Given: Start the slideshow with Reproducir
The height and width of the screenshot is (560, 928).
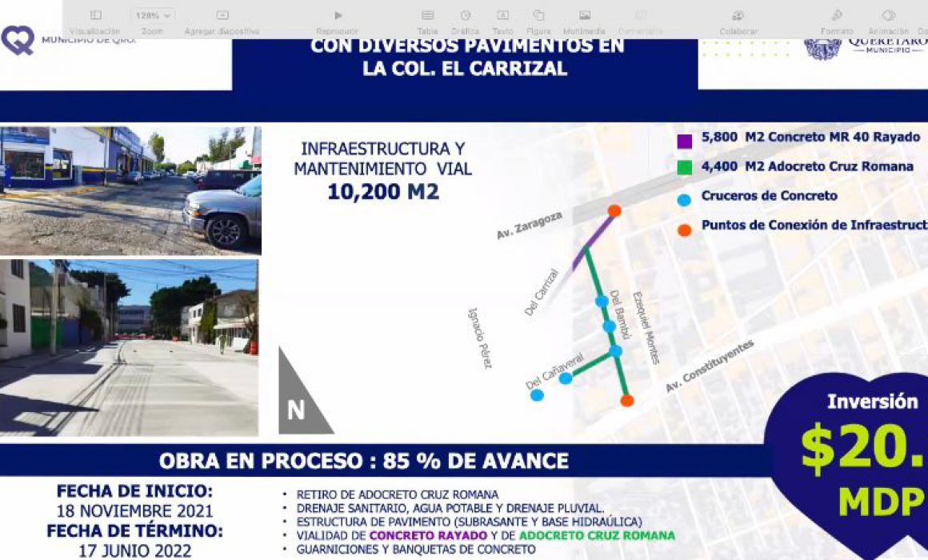Looking at the screenshot, I should (338, 22).
